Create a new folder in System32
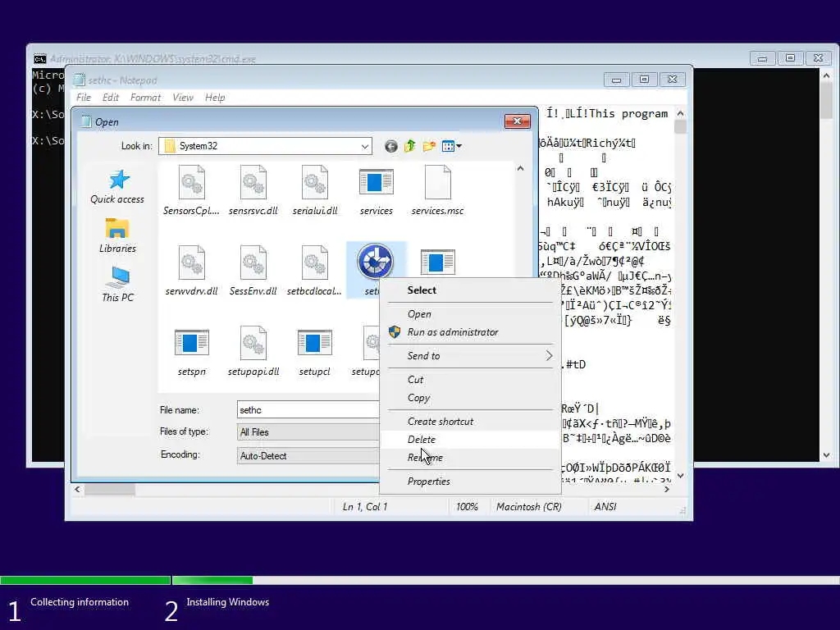Screen dimensions: 840x630 pyautogui.click(x=429, y=146)
